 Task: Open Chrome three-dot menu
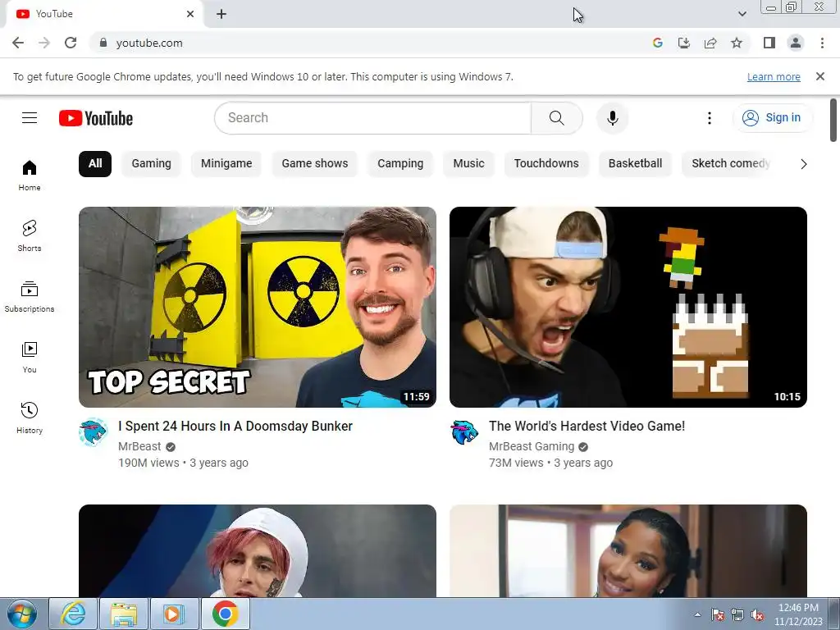(x=822, y=43)
